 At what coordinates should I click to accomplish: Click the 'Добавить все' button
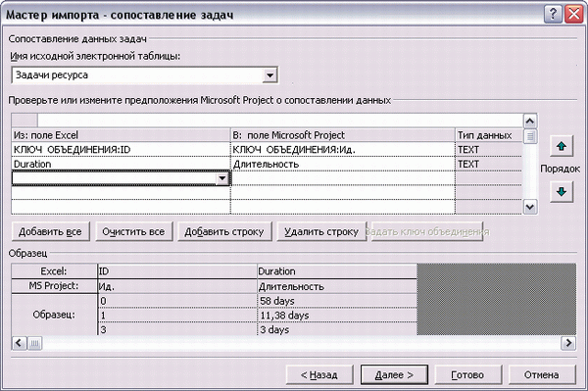(x=51, y=231)
